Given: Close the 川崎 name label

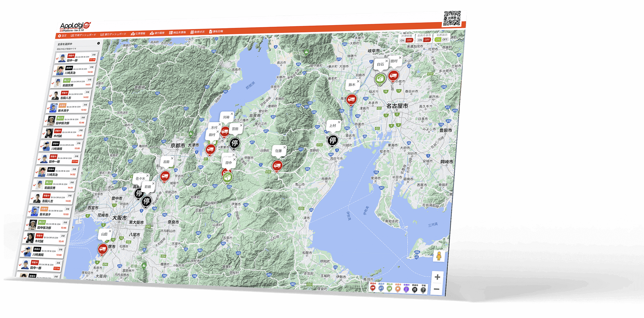Looking at the screenshot, I should (232, 114).
